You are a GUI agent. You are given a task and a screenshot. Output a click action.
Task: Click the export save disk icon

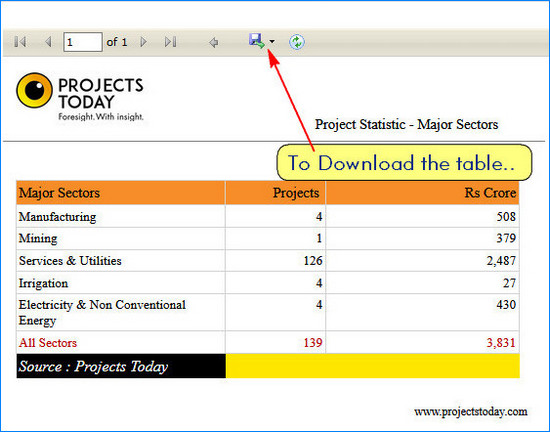257,41
